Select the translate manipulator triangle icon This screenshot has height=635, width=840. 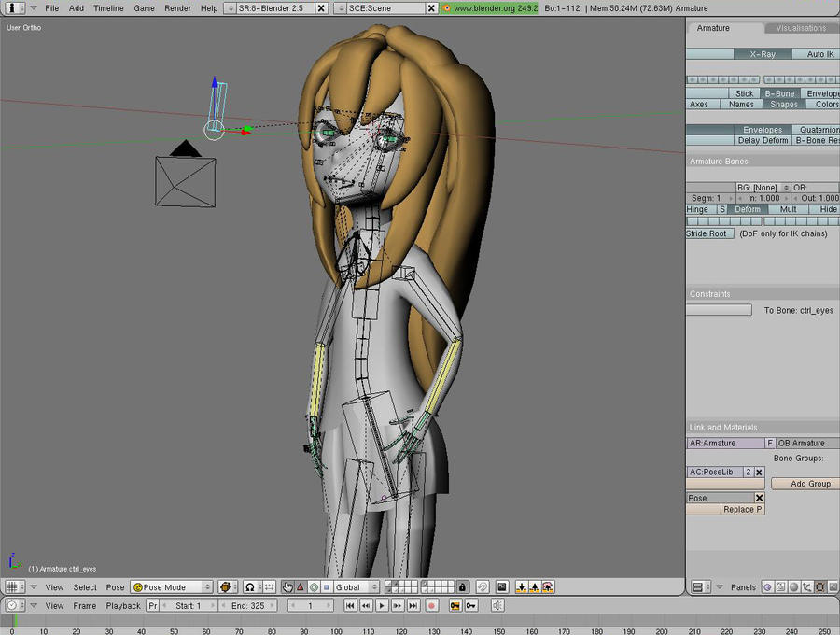tap(300, 586)
